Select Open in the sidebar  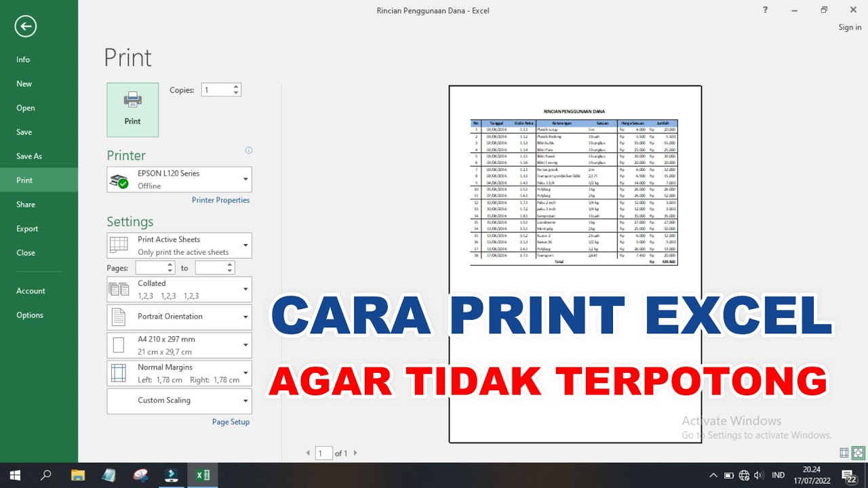pyautogui.click(x=25, y=108)
